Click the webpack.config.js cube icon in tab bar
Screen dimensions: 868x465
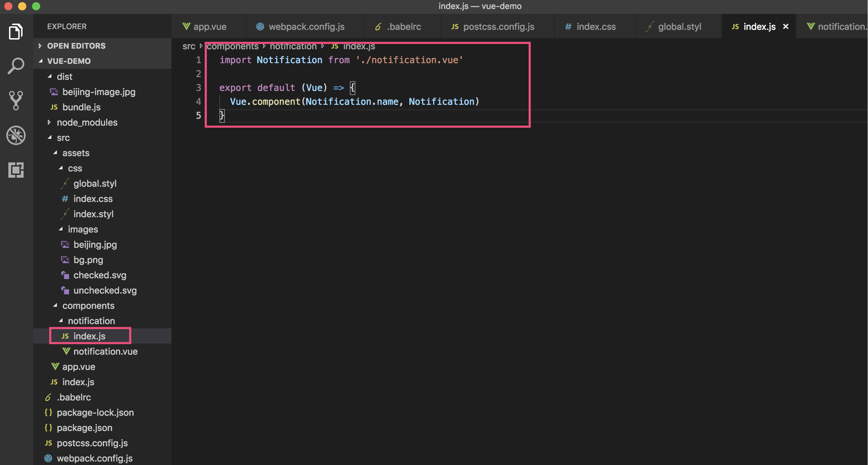point(260,27)
